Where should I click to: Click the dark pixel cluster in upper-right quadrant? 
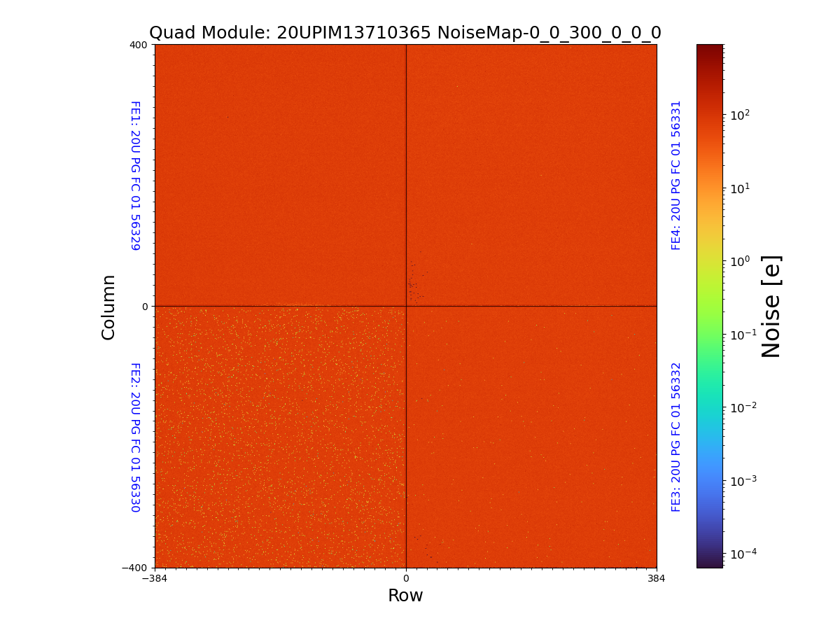(x=412, y=285)
